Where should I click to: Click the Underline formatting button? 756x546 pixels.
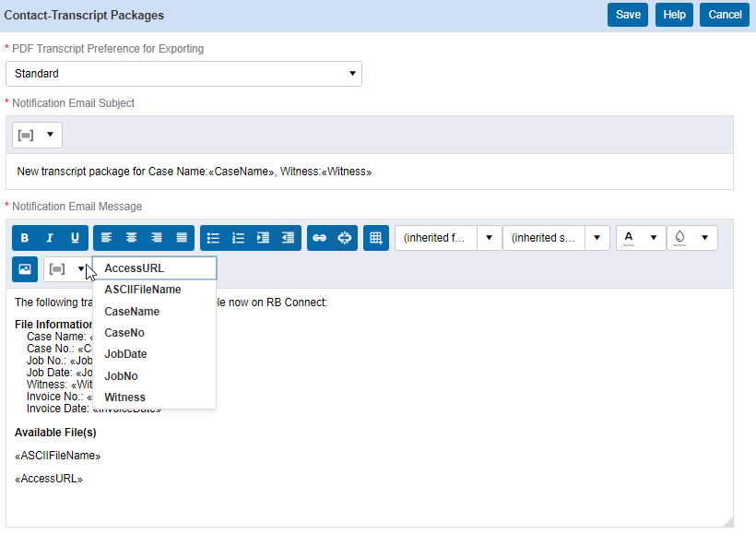(76, 238)
